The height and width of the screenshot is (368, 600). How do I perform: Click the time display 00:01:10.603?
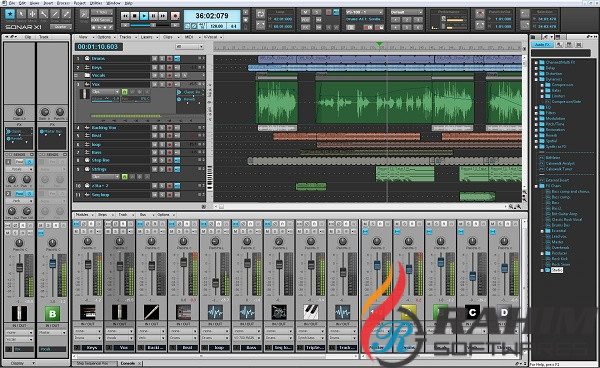(x=98, y=47)
